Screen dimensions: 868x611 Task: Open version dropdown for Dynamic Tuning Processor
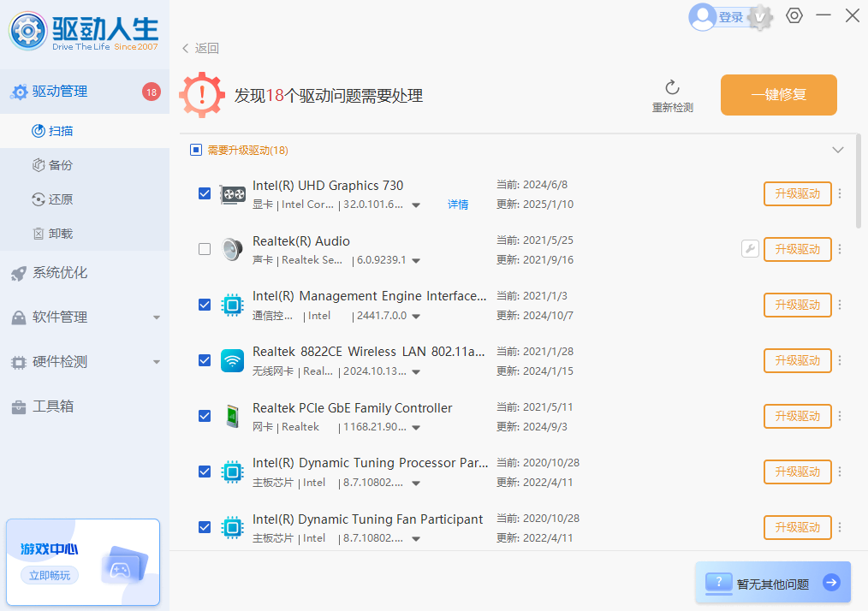point(416,483)
